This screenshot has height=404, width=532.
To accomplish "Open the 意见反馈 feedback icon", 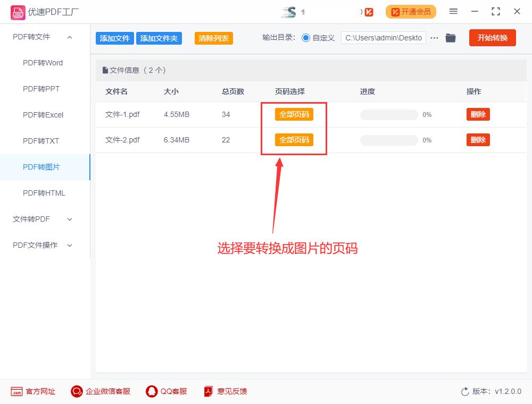I will [207, 391].
